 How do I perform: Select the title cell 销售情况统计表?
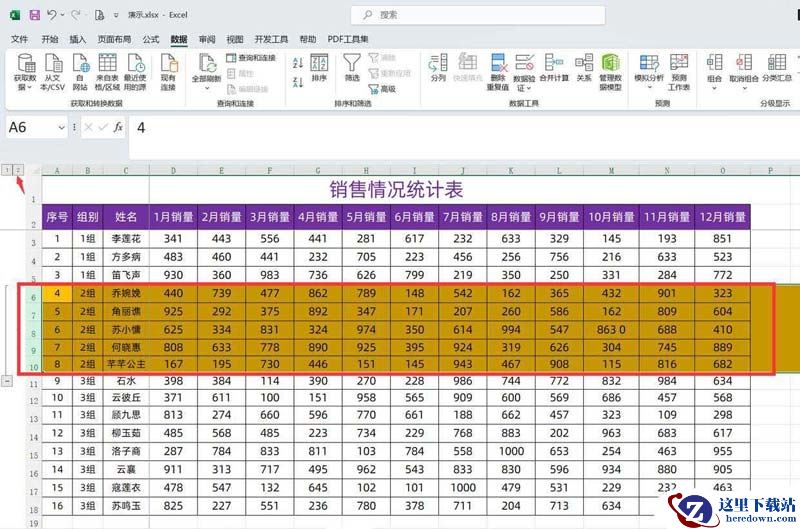point(396,190)
